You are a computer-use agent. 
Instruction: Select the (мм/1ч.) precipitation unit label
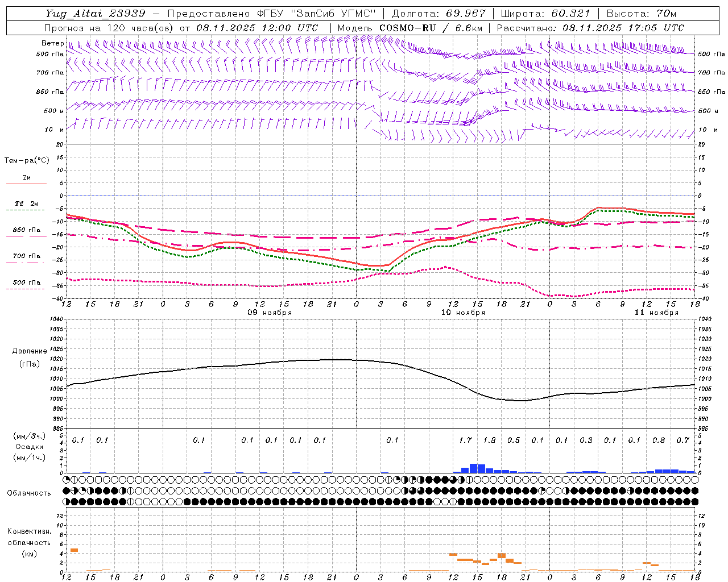coord(30,458)
